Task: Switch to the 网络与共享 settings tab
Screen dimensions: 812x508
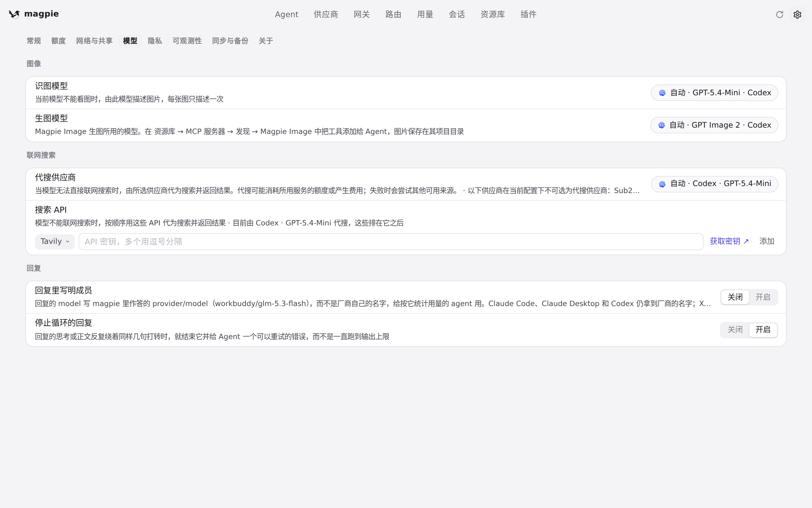Action: pyautogui.click(x=94, y=41)
